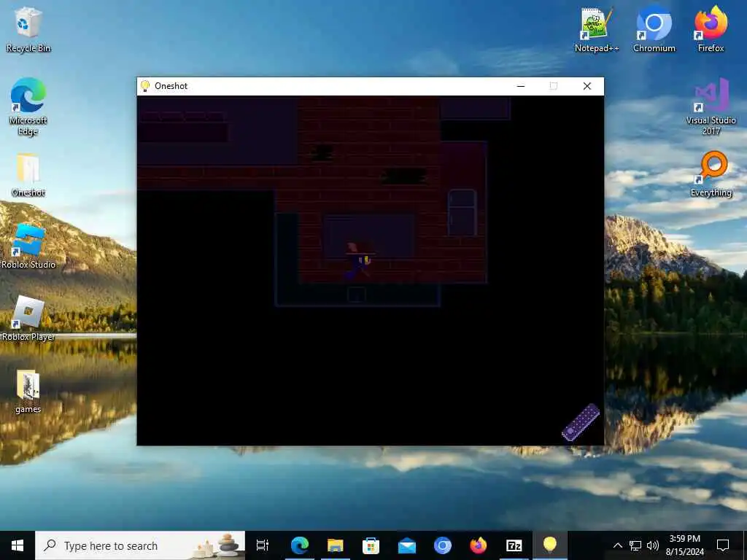Image resolution: width=747 pixels, height=560 pixels.
Task: Open Microsoft Store from the taskbar
Action: pos(371,545)
